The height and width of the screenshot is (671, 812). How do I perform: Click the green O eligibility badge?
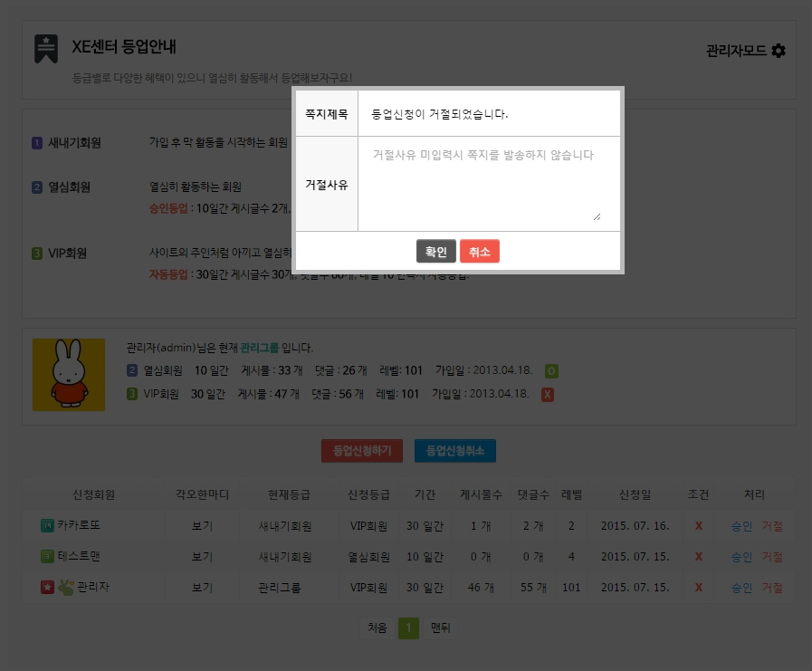[551, 371]
